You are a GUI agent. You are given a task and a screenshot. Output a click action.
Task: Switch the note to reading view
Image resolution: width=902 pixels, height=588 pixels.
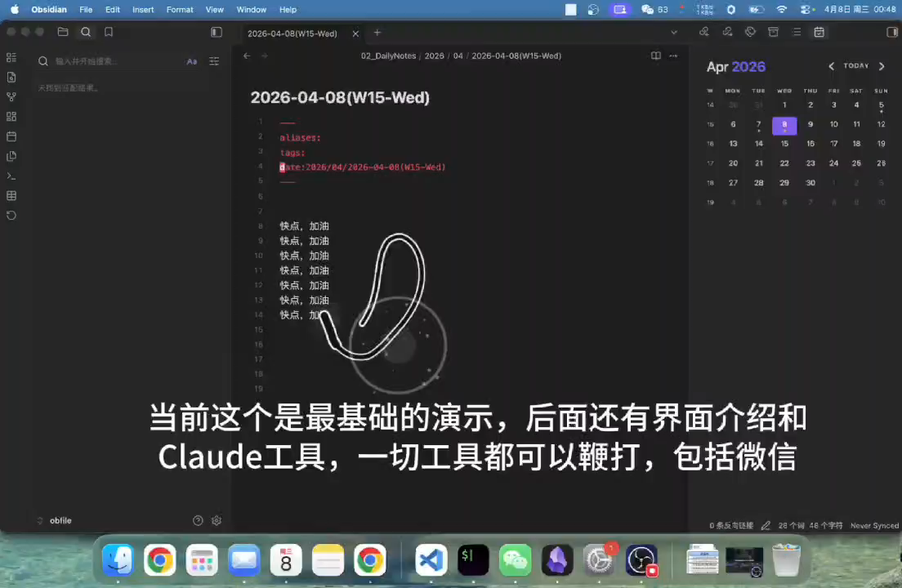(655, 56)
